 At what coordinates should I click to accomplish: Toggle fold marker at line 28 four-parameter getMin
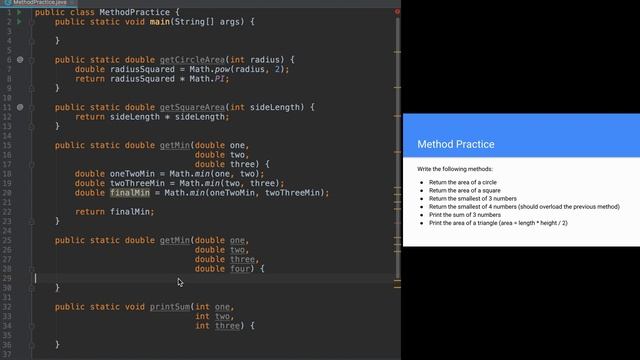coord(31,269)
